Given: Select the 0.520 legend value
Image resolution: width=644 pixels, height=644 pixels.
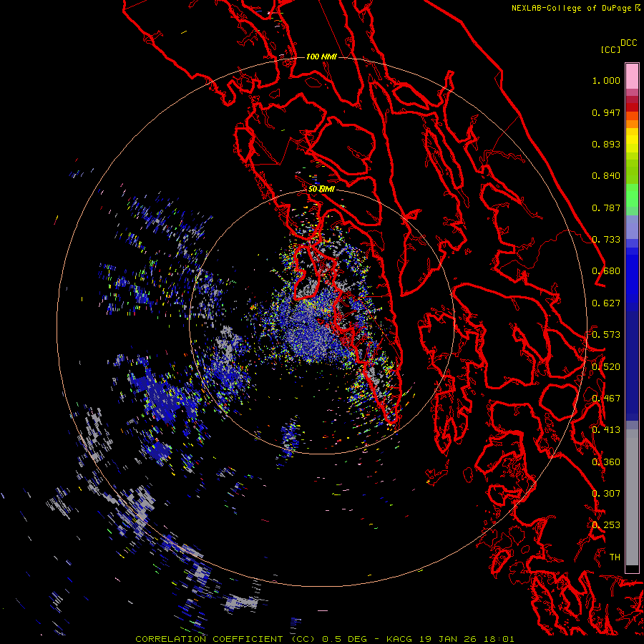Looking at the screenshot, I should pyautogui.click(x=606, y=367).
